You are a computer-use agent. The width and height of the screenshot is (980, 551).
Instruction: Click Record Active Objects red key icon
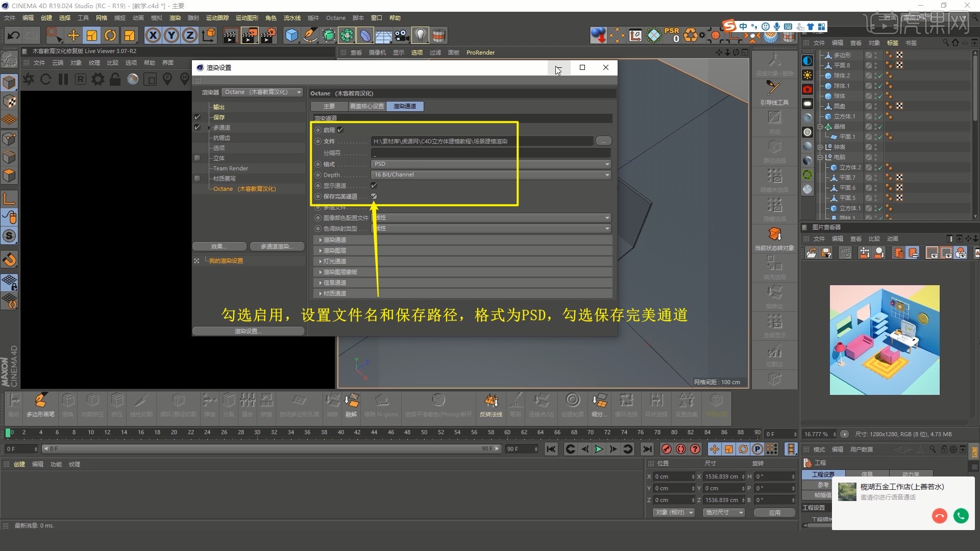click(x=666, y=449)
